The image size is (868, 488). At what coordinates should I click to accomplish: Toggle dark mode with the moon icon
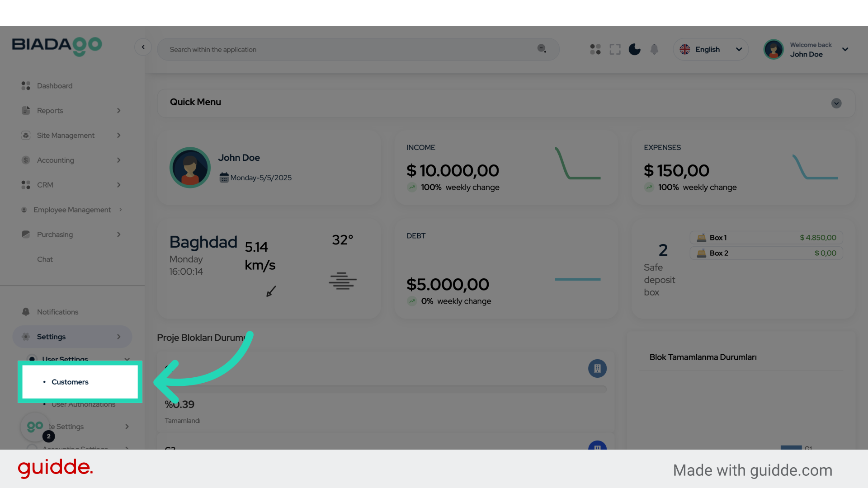click(x=634, y=49)
